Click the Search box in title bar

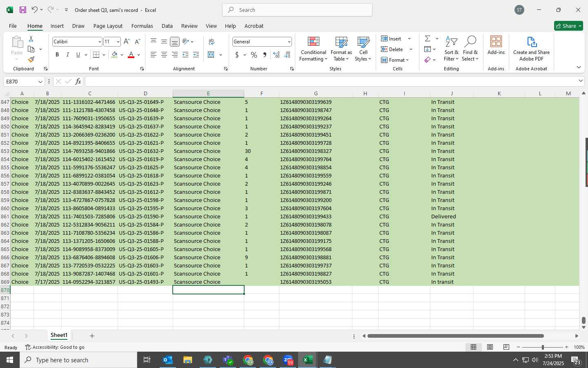(297, 10)
